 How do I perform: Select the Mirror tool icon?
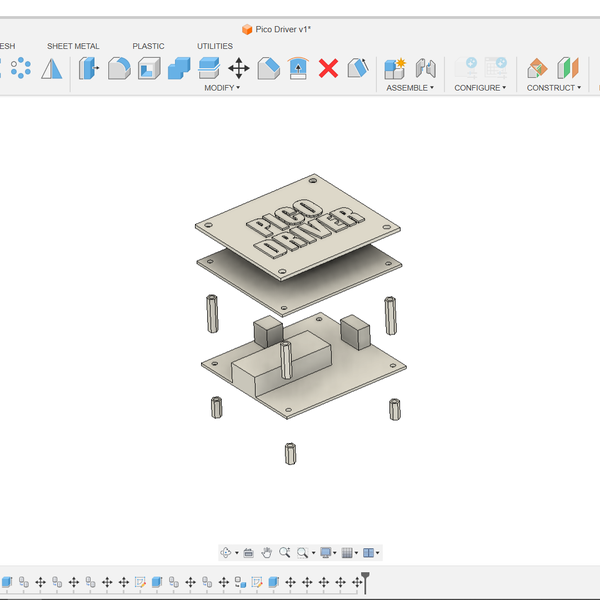(x=51, y=68)
